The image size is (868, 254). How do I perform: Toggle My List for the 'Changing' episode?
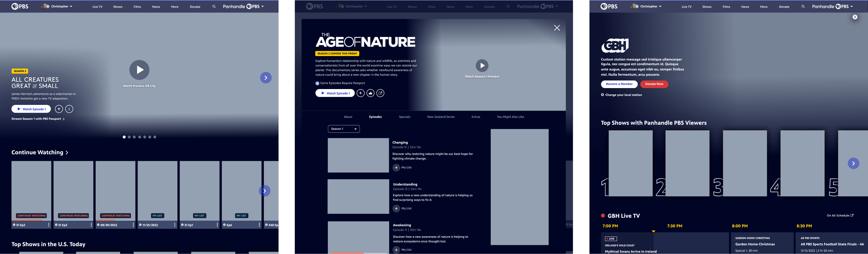[x=396, y=168]
